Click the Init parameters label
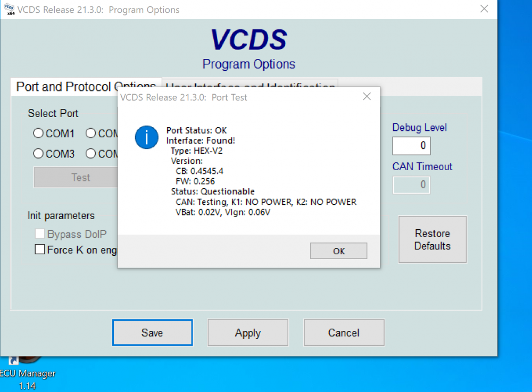Image resolution: width=532 pixels, height=392 pixels. coord(61,215)
